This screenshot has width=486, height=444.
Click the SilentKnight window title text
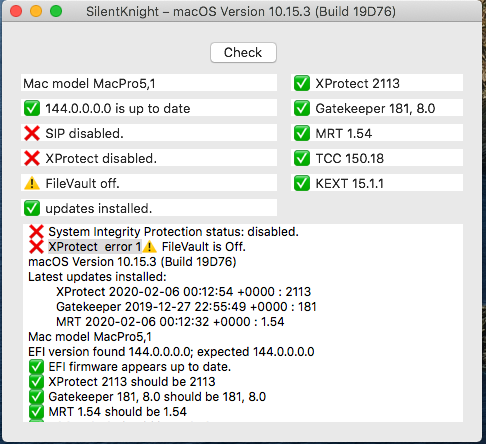point(241,12)
